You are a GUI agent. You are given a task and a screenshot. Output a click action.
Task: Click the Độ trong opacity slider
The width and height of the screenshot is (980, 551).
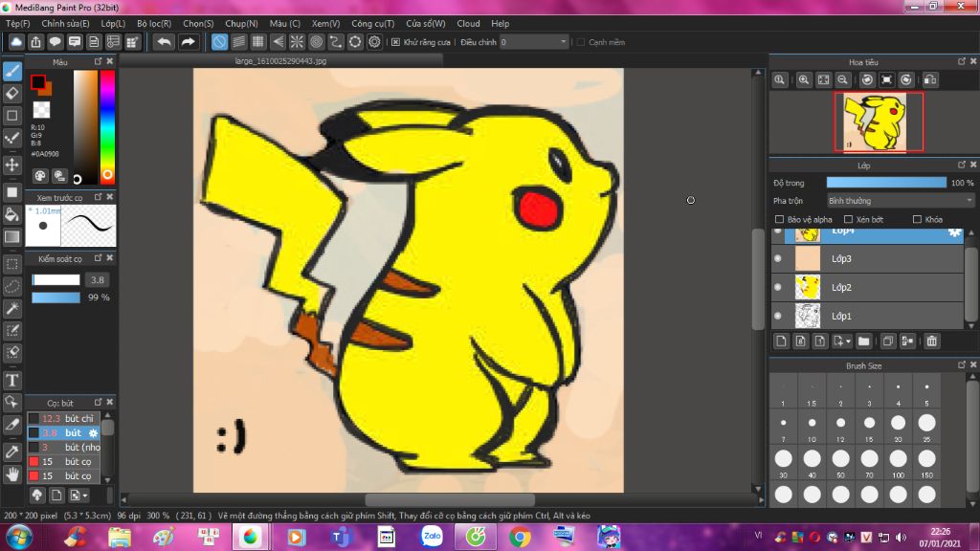[886, 183]
